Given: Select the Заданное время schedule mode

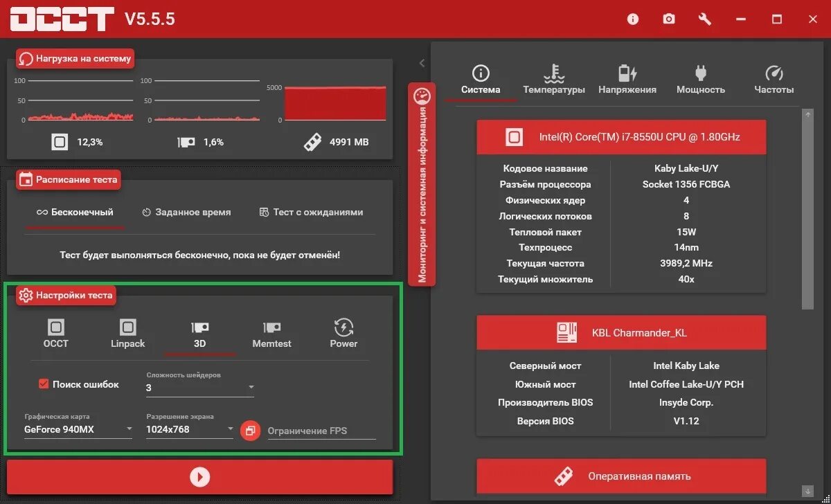Looking at the screenshot, I should (x=186, y=213).
